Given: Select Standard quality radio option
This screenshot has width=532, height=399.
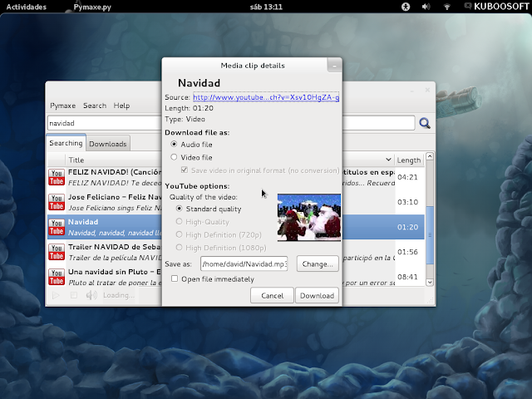Looking at the screenshot, I should click(180, 209).
